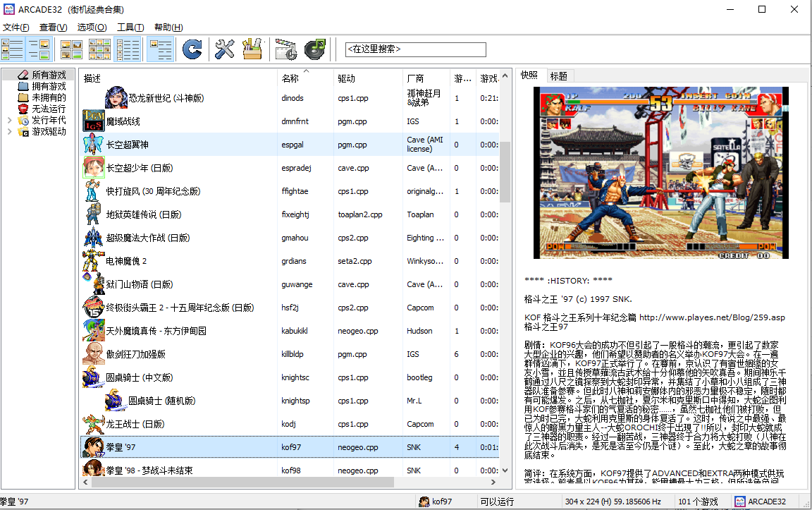Sort by the 描述 column header
Image resolution: width=812 pixels, height=510 pixels.
178,78
